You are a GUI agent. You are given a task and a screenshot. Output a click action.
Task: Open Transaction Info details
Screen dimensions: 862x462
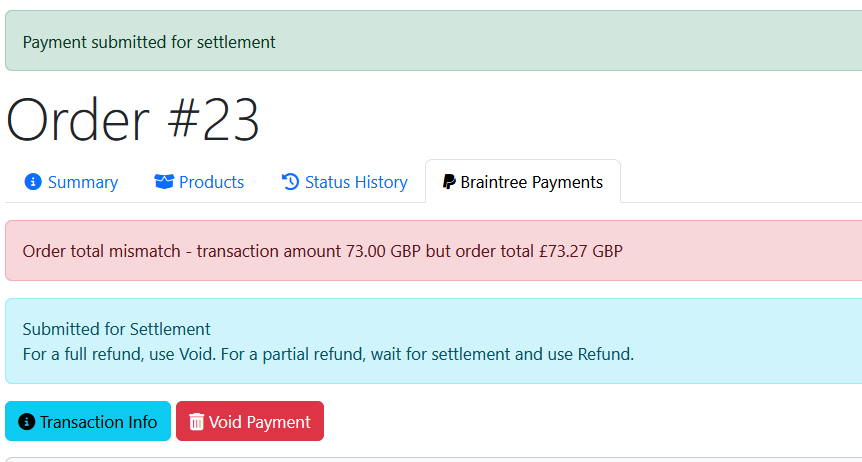(88, 421)
